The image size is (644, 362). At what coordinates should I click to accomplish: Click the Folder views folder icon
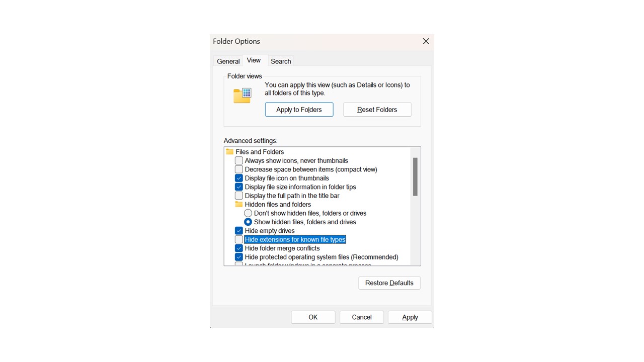(242, 95)
